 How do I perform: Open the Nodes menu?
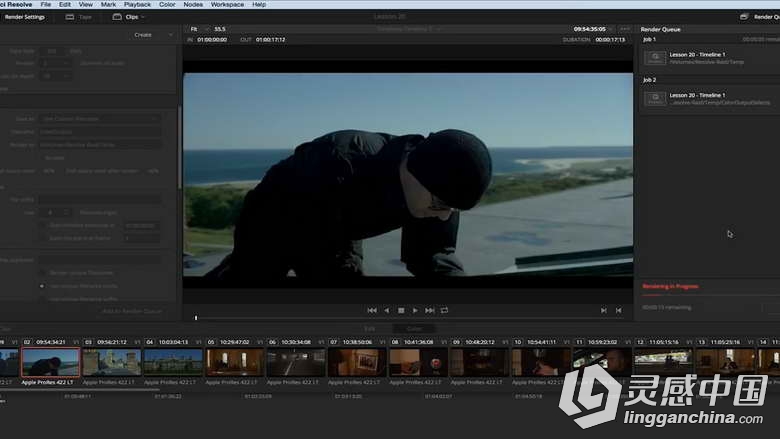(x=193, y=4)
